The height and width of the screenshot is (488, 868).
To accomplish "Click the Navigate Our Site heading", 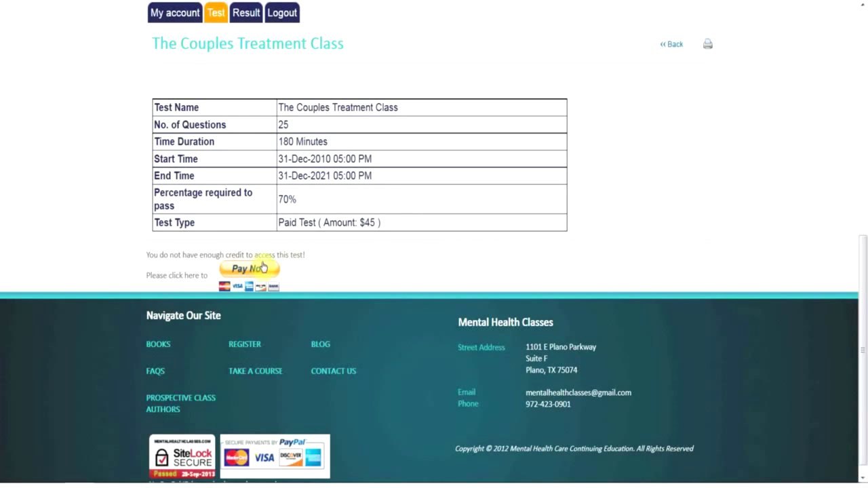I will (183, 315).
